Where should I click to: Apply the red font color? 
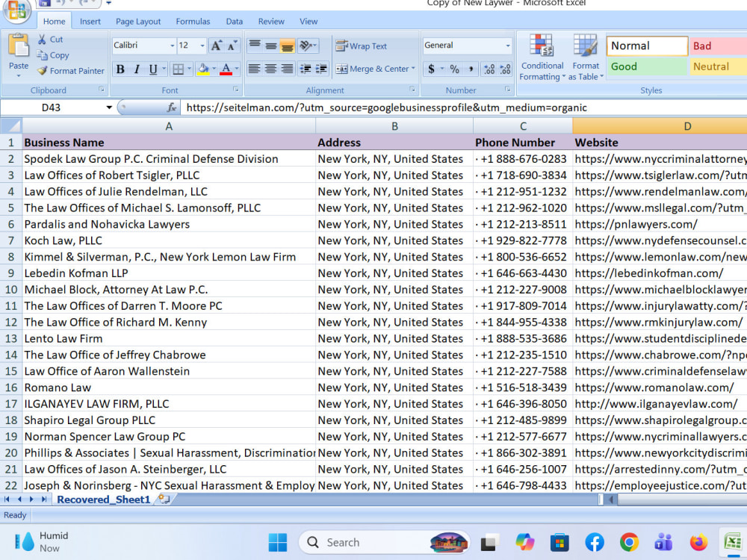click(x=226, y=69)
